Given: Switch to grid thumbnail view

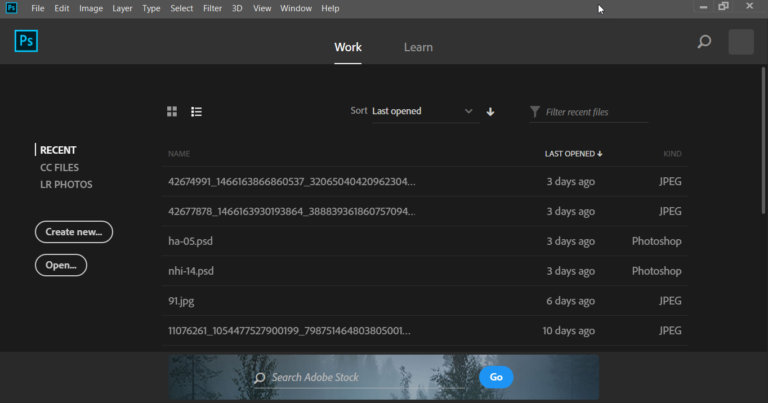Looking at the screenshot, I should pos(172,112).
